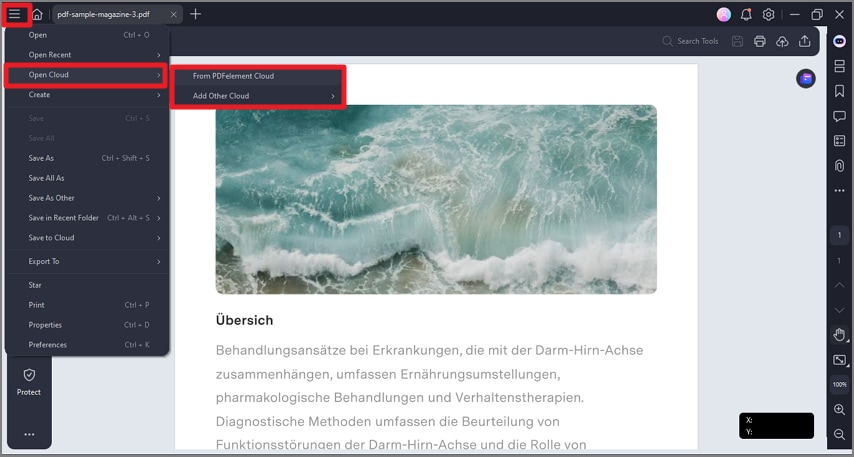Go to the previous page arrow
854x457 pixels.
[x=839, y=285]
